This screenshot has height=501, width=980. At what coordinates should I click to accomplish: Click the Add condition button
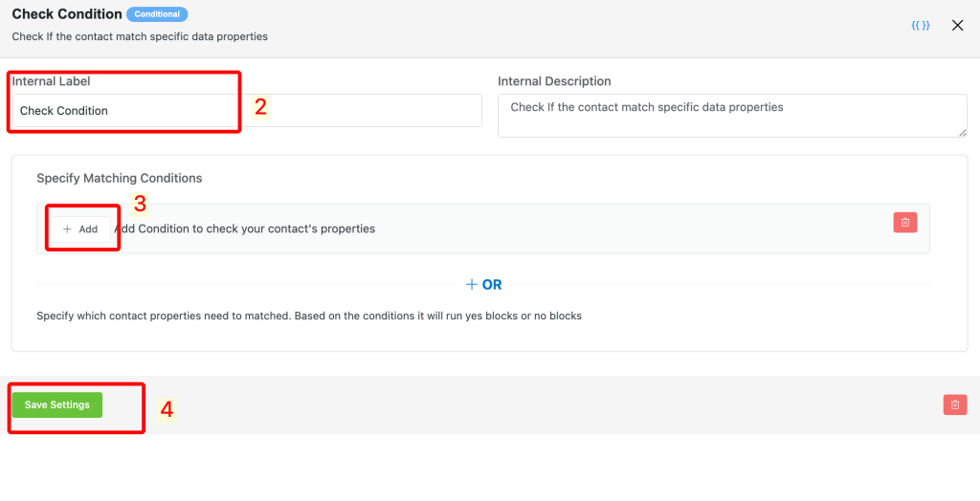(80, 229)
